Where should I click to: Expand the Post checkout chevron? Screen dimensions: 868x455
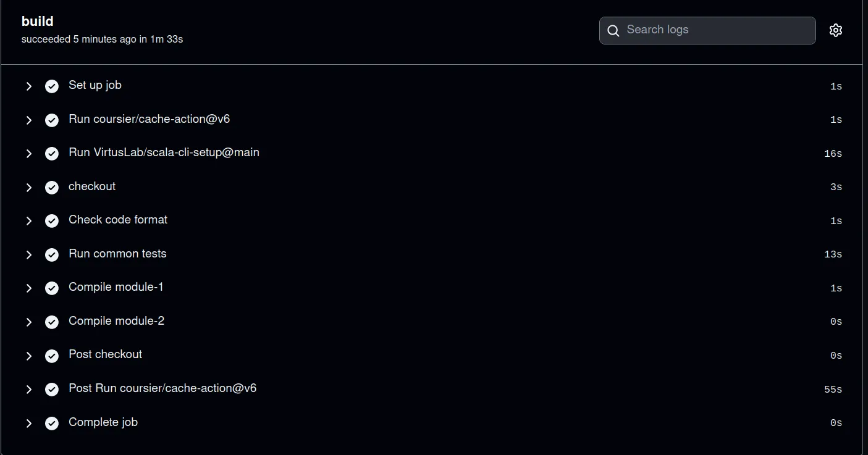[x=28, y=356]
